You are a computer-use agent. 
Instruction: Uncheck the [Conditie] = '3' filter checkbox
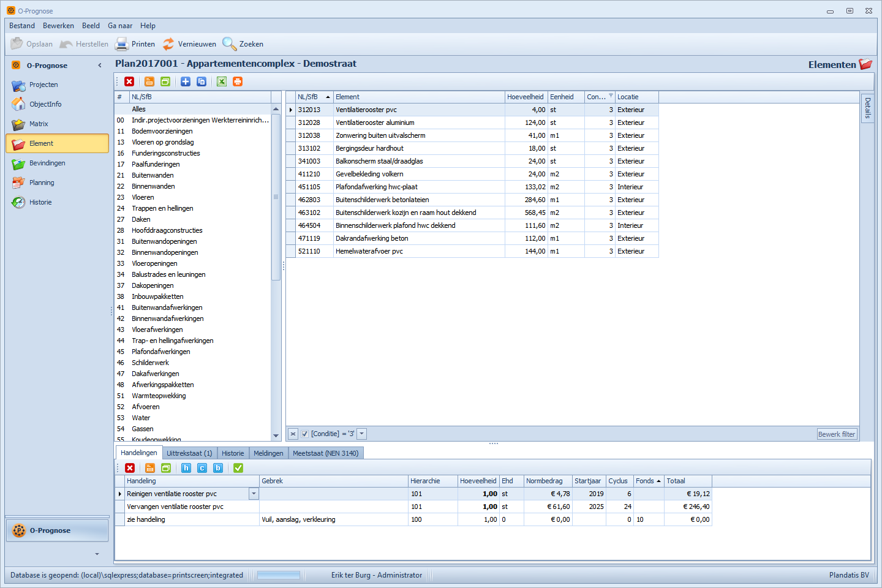coord(304,434)
